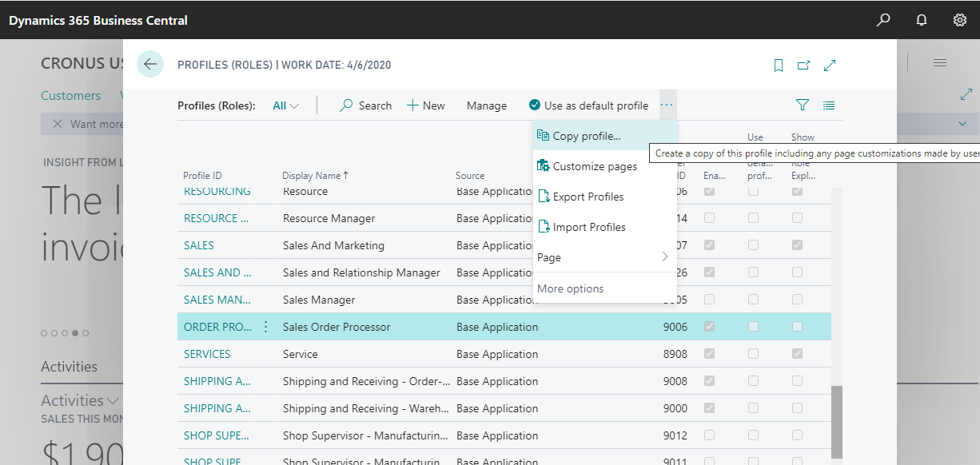Toggle Show Role Explorer checkbox for SERVICES row
Screen dimensions: 980x465
[x=797, y=354]
